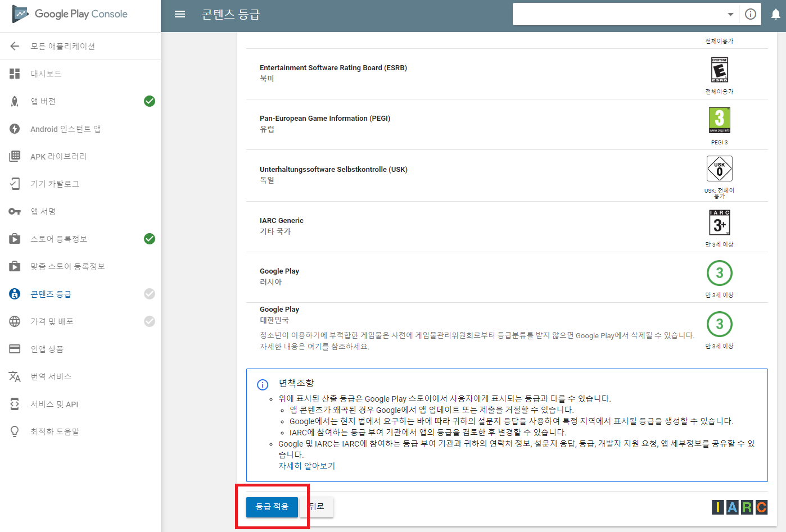
Task: Click grey check next to 가격 및 배포
Action: [x=150, y=321]
